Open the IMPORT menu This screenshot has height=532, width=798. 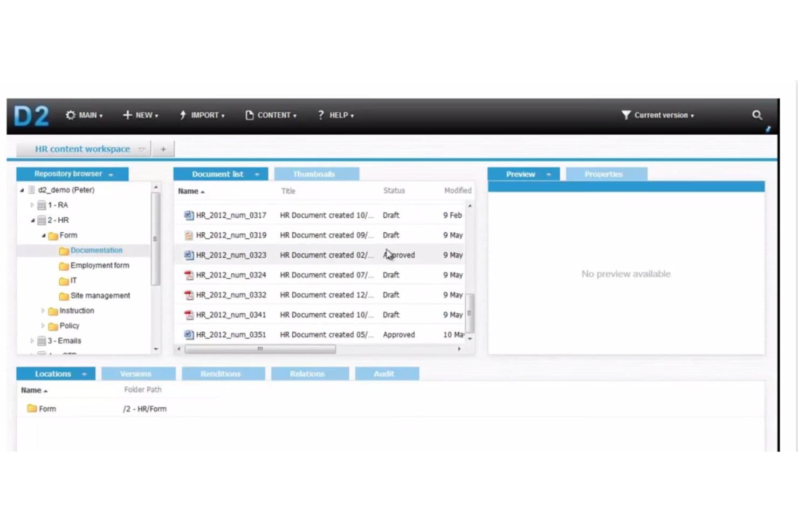(x=202, y=115)
